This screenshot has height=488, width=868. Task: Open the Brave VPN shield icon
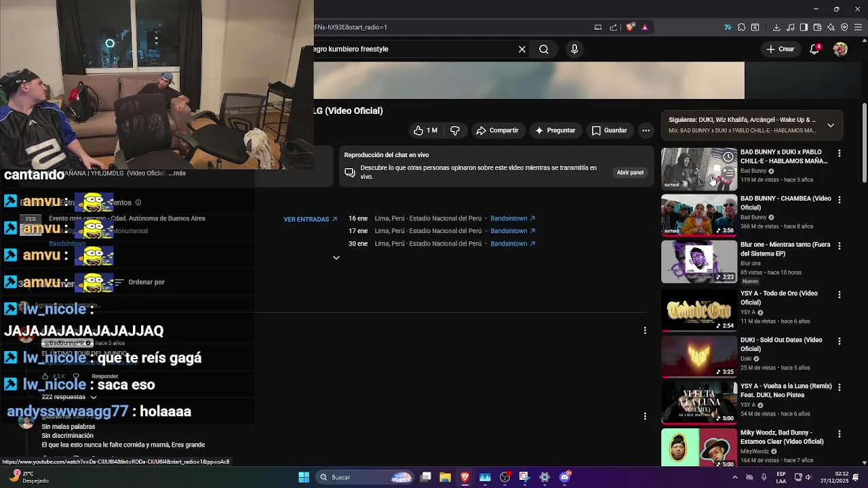coord(844,27)
